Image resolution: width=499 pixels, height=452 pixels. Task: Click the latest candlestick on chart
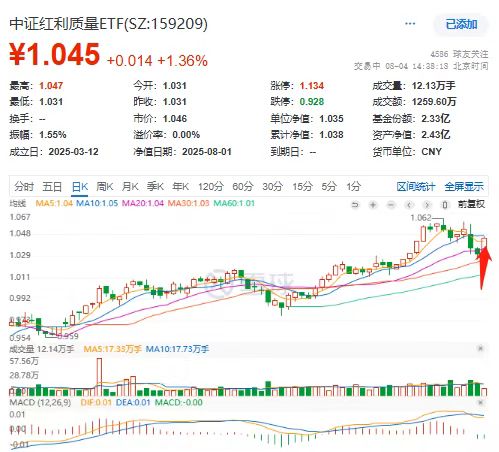click(x=484, y=242)
